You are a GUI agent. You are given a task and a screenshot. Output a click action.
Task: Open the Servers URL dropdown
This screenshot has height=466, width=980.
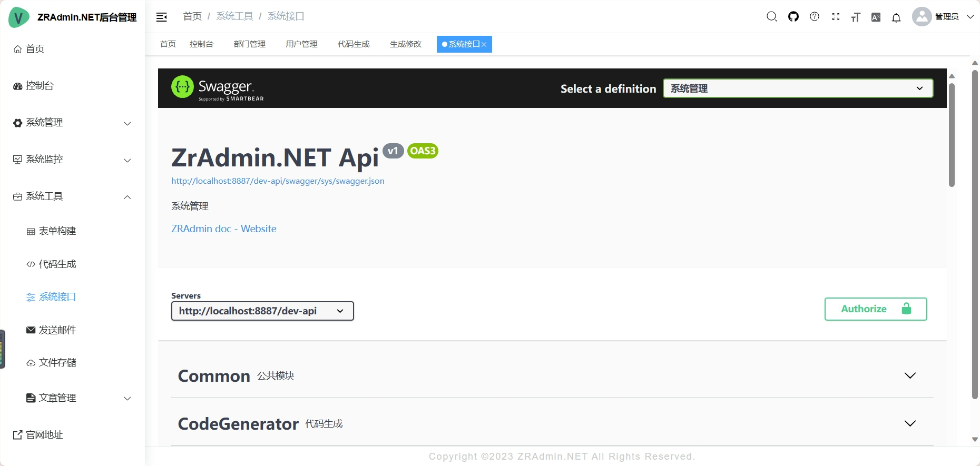[262, 311]
